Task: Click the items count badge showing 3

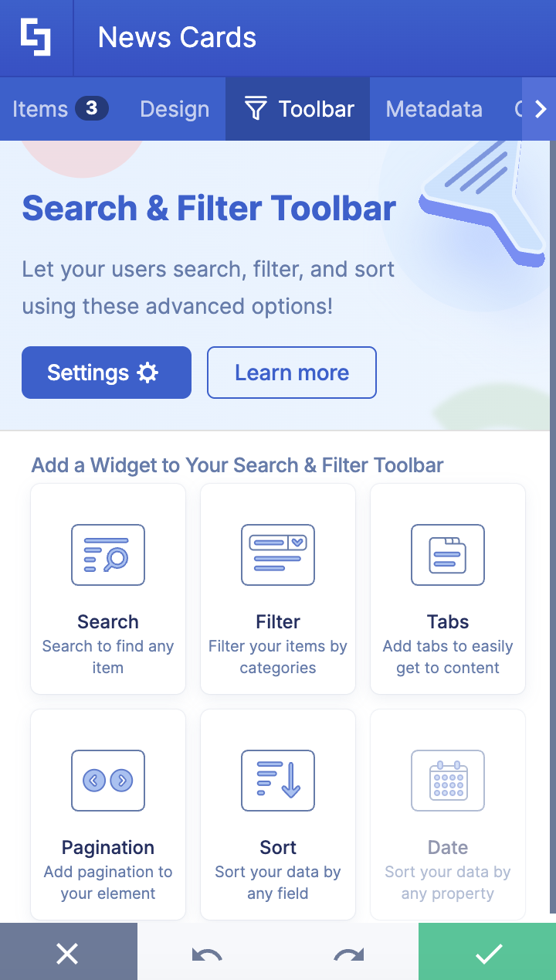Action: coord(90,108)
